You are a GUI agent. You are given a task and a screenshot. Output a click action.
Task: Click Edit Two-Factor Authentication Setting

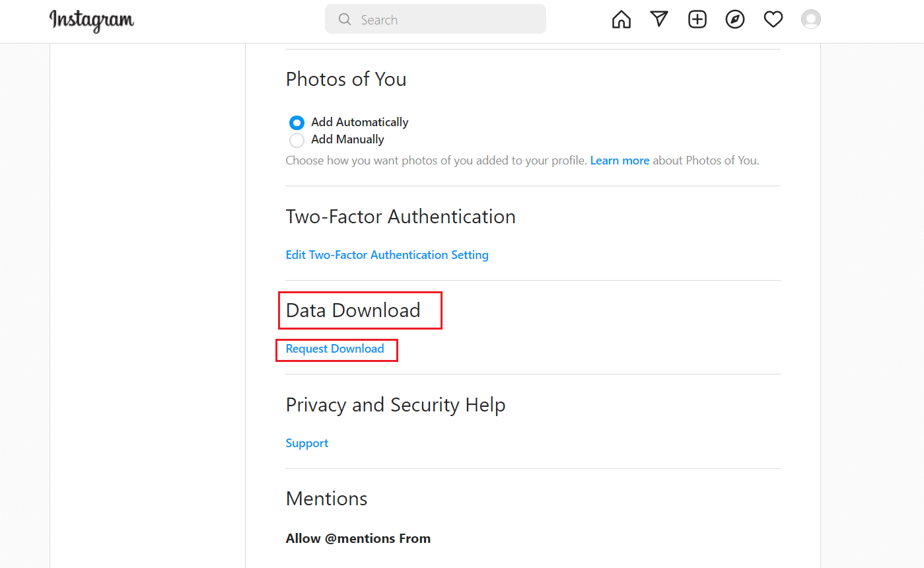coord(387,254)
